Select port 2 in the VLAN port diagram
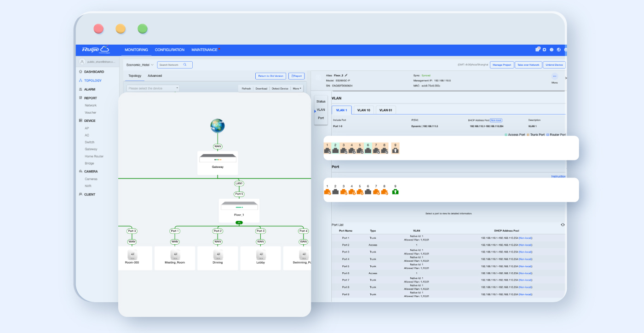644x333 pixels. (x=335, y=150)
